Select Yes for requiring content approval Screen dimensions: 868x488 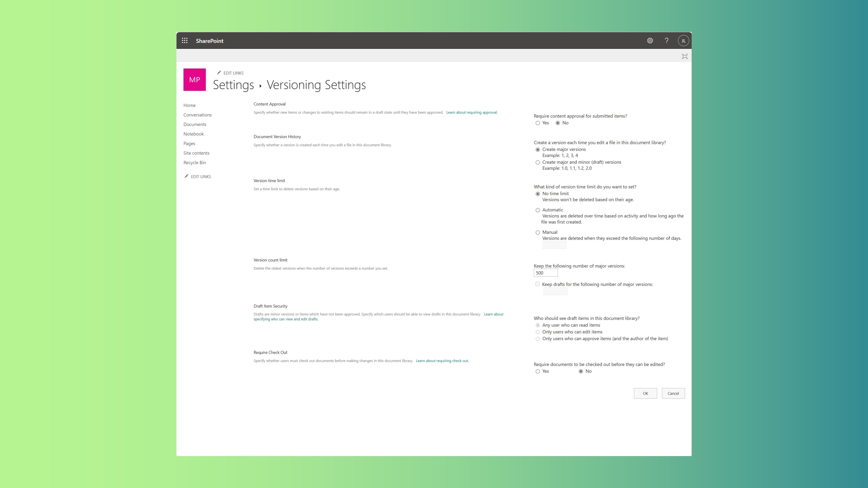coord(538,123)
